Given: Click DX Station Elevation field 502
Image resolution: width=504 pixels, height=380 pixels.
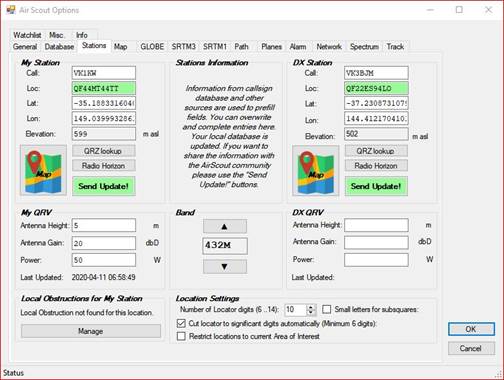Looking at the screenshot, I should coord(376,134).
